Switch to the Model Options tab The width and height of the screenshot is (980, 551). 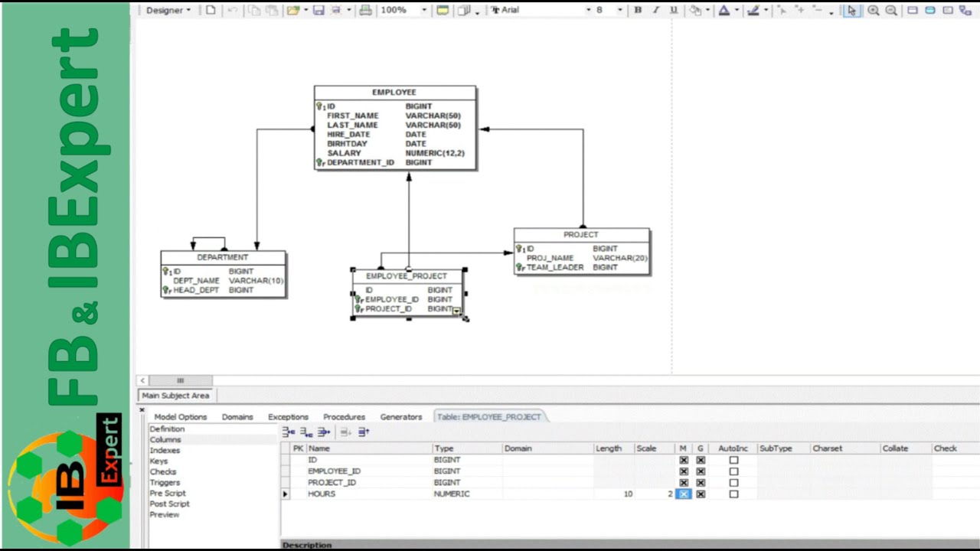point(181,417)
